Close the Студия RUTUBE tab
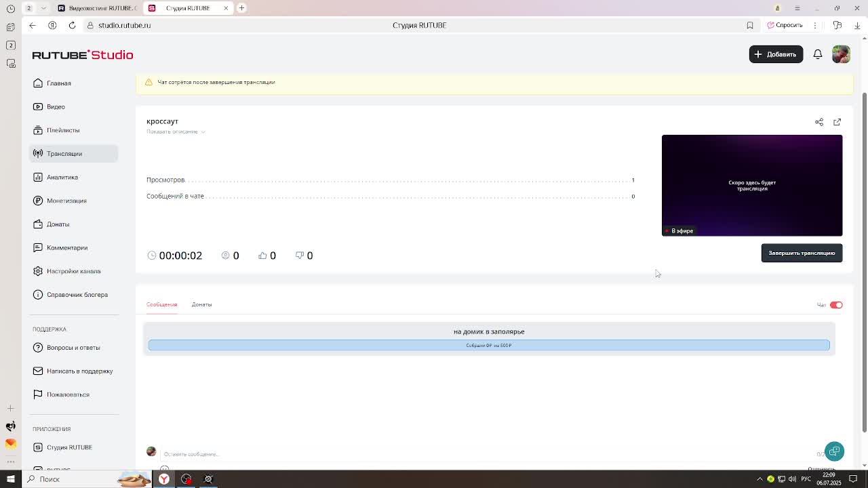Screen dimensions: 868x488 point(226,8)
